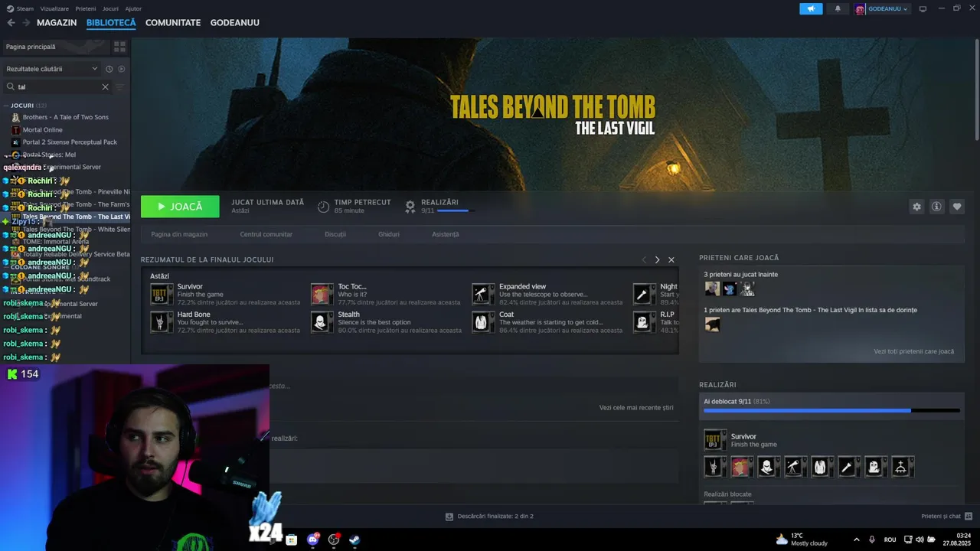Show previous achievements in summary
Image resolution: width=980 pixels, height=551 pixels.
[x=644, y=259]
